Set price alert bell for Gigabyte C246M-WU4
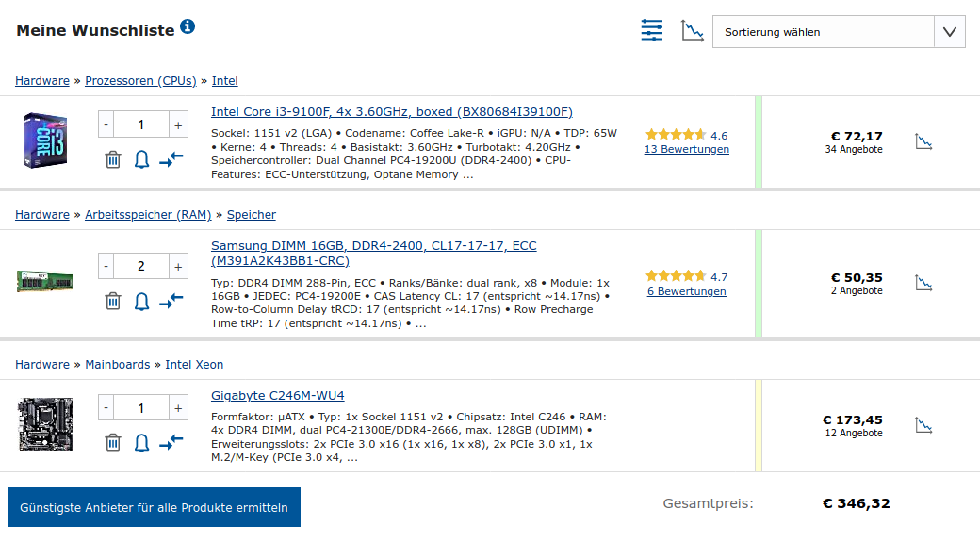Image resolution: width=980 pixels, height=542 pixels. (x=142, y=443)
